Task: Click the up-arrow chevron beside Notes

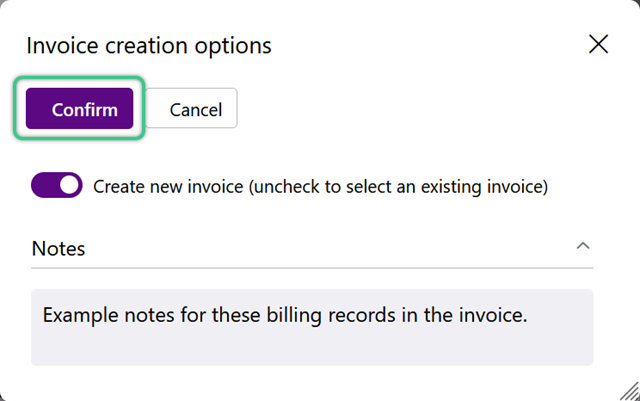Action: pos(583,246)
